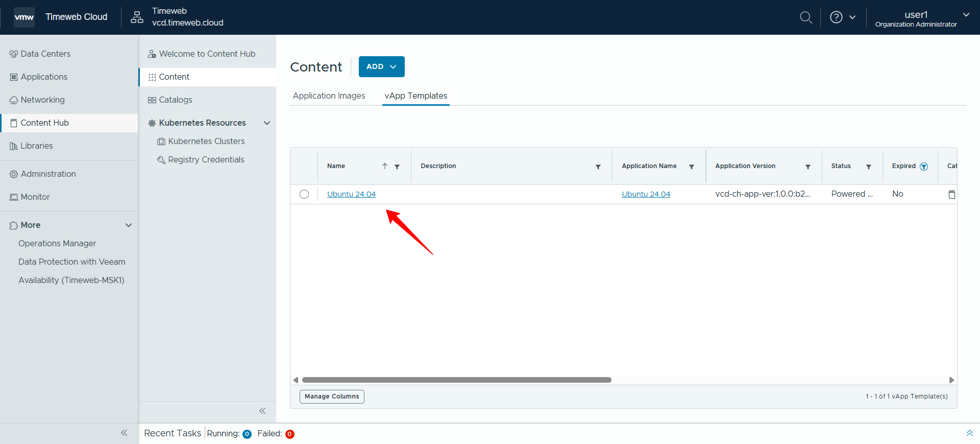
Task: Open Ubuntu 24.04 application name link
Action: coord(646,194)
